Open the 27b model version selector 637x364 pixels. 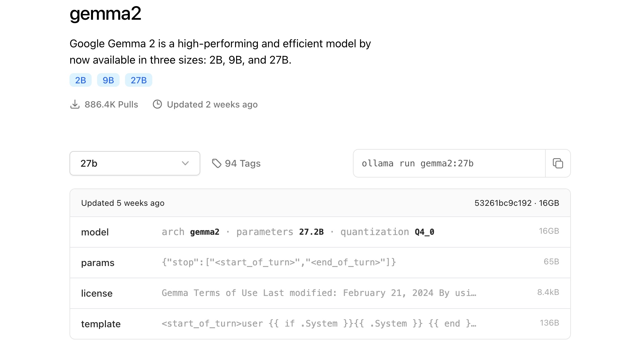pos(135,163)
